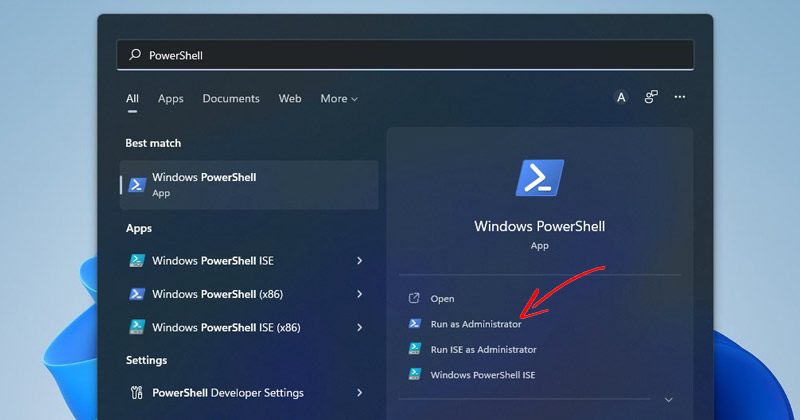
Task: Click the PowerShell ISE (x86) icon
Action: [x=137, y=327]
